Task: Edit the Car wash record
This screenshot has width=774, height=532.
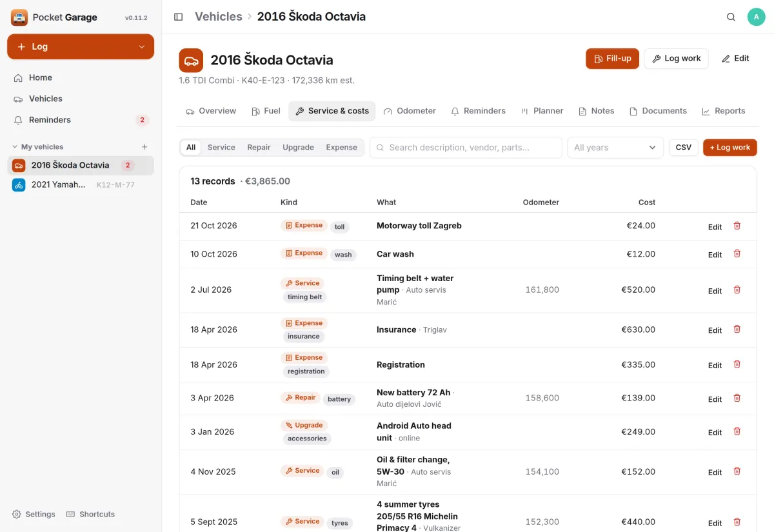Action: click(715, 255)
